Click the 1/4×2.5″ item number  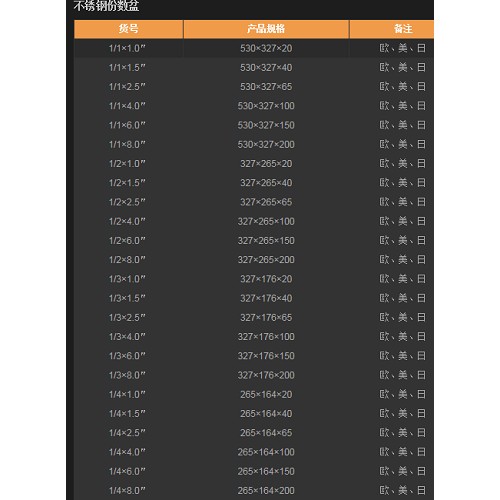(127, 433)
